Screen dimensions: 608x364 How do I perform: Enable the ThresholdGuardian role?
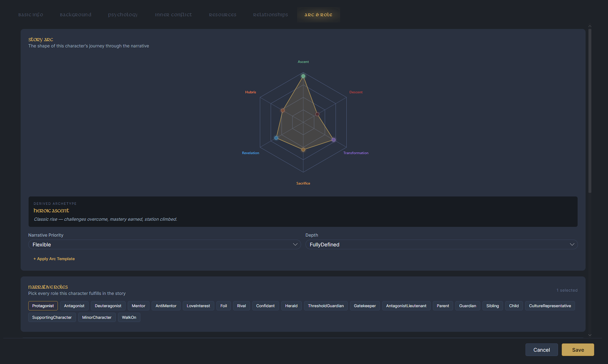click(x=326, y=306)
